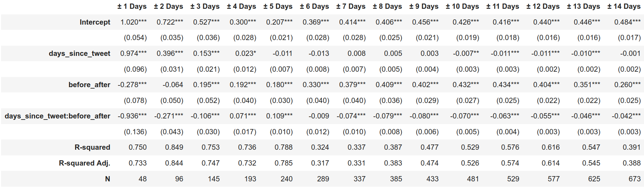Select the before_after row label
644x187 pixels.
[89, 85]
